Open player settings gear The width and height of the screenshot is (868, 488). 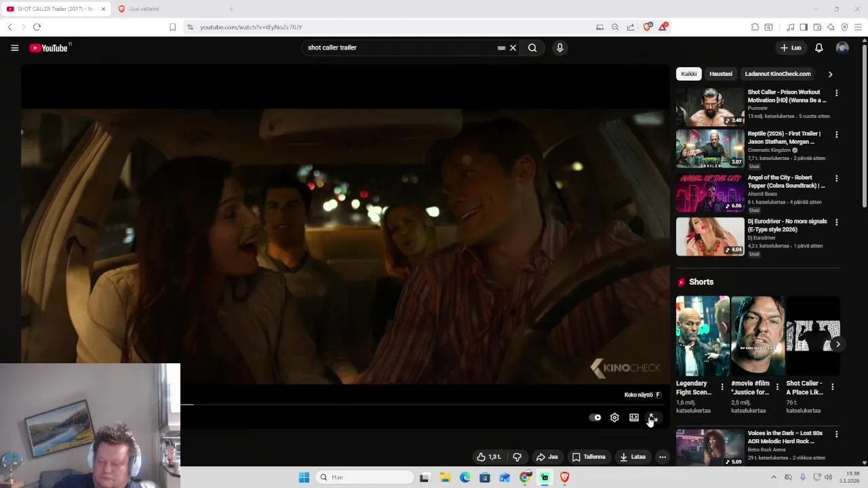[614, 418]
